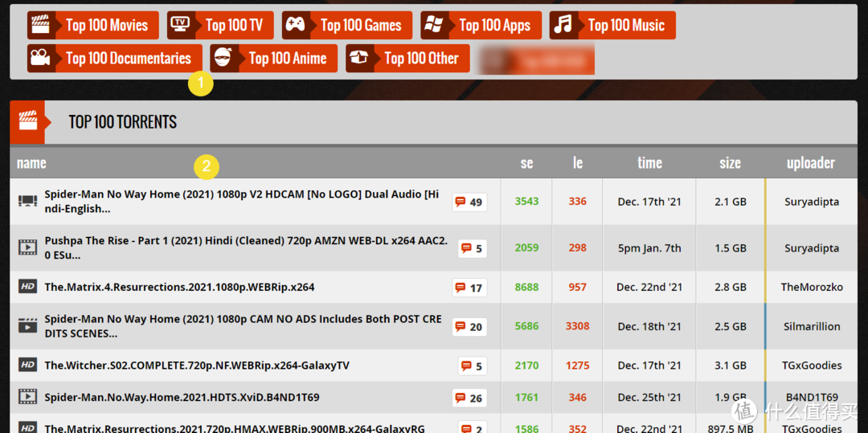Sort the table by the le column header
Viewport: 868px width, 433px height.
pyautogui.click(x=577, y=163)
